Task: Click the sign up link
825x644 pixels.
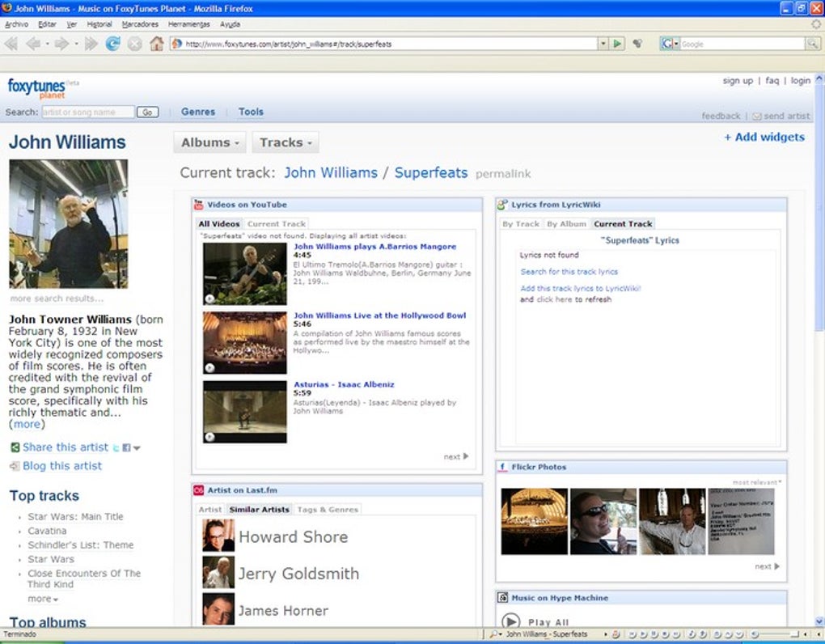Action: (x=738, y=81)
